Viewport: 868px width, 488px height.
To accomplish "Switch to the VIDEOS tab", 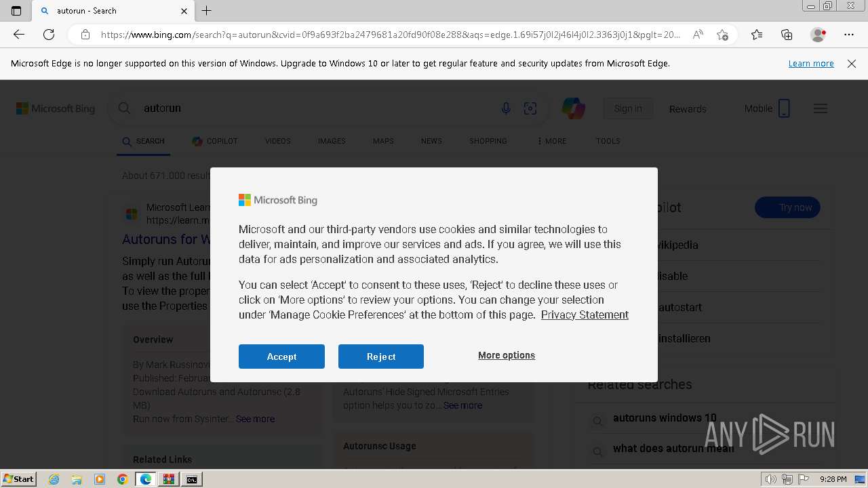I will [x=278, y=141].
